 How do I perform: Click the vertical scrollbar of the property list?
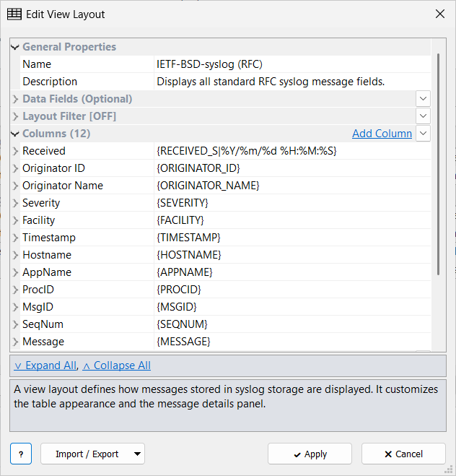(438, 164)
